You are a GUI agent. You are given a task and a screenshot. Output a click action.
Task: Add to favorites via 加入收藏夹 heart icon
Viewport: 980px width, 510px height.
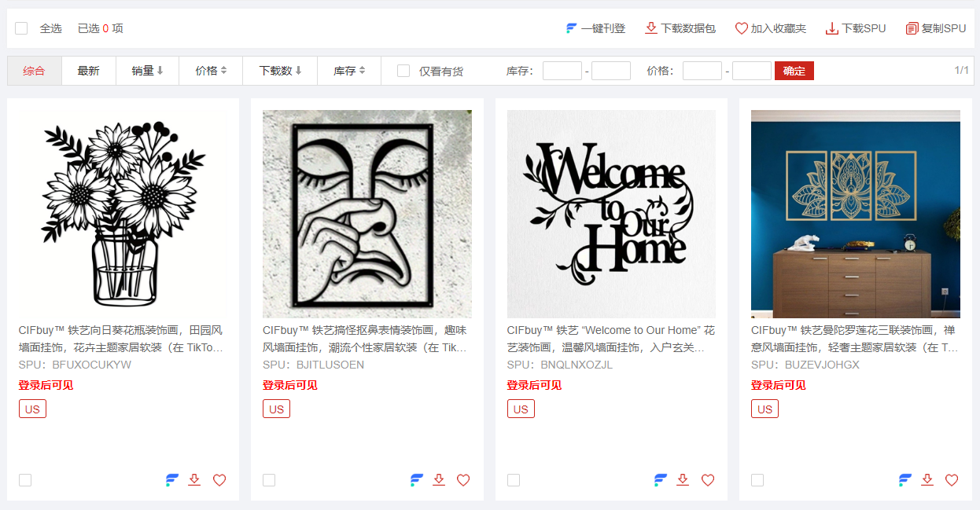[x=742, y=28]
